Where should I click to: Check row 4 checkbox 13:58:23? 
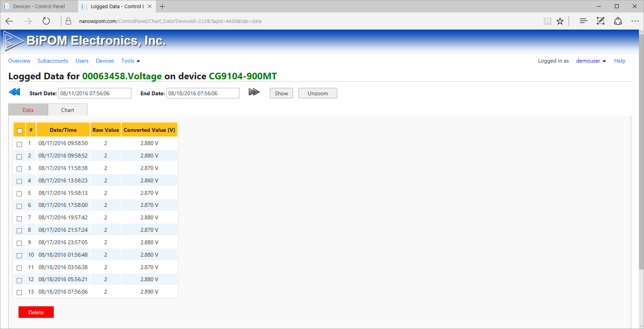[x=19, y=181]
